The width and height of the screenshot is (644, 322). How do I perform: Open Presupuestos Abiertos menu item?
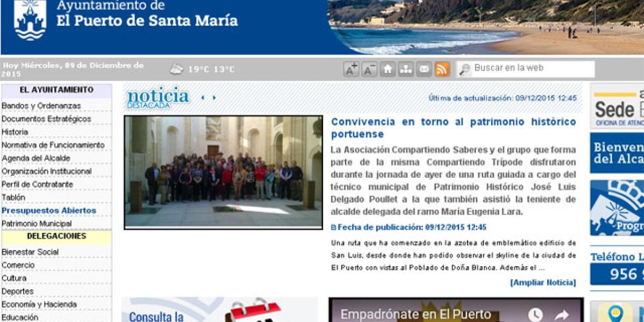click(49, 210)
